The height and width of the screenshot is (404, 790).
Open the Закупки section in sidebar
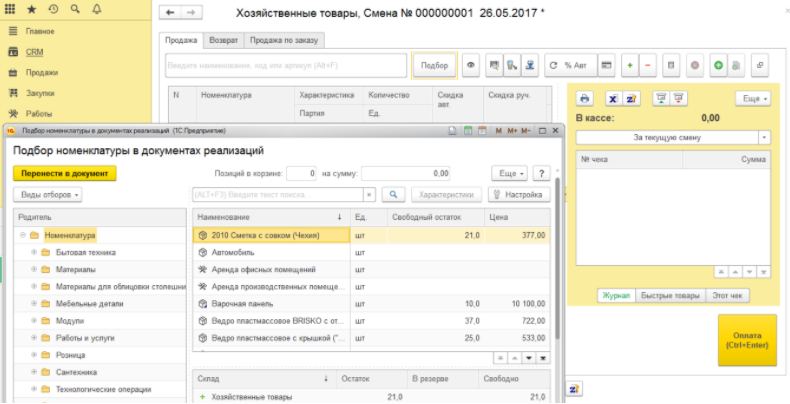tap(40, 93)
